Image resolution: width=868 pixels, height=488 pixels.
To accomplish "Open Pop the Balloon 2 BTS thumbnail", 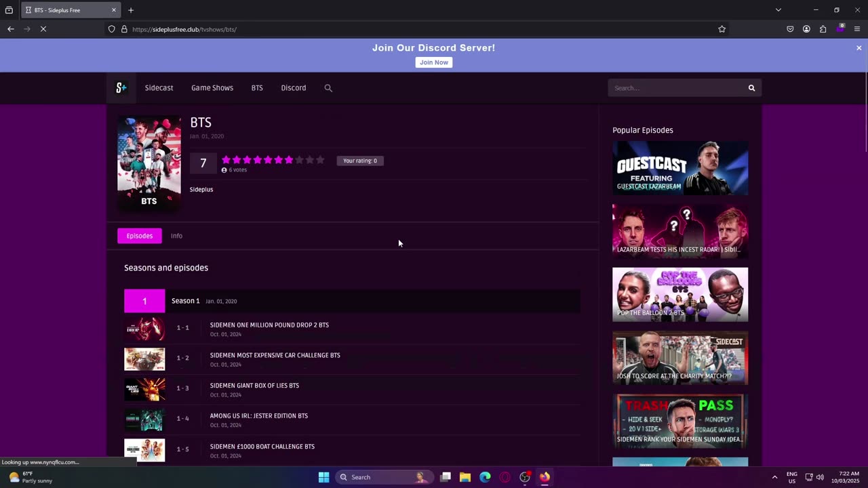I will coord(680,295).
